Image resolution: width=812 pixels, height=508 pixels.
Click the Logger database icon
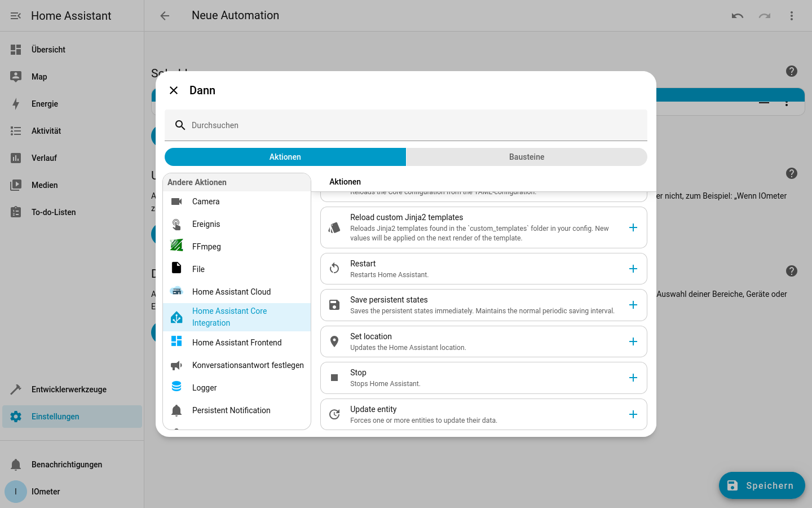[176, 386]
